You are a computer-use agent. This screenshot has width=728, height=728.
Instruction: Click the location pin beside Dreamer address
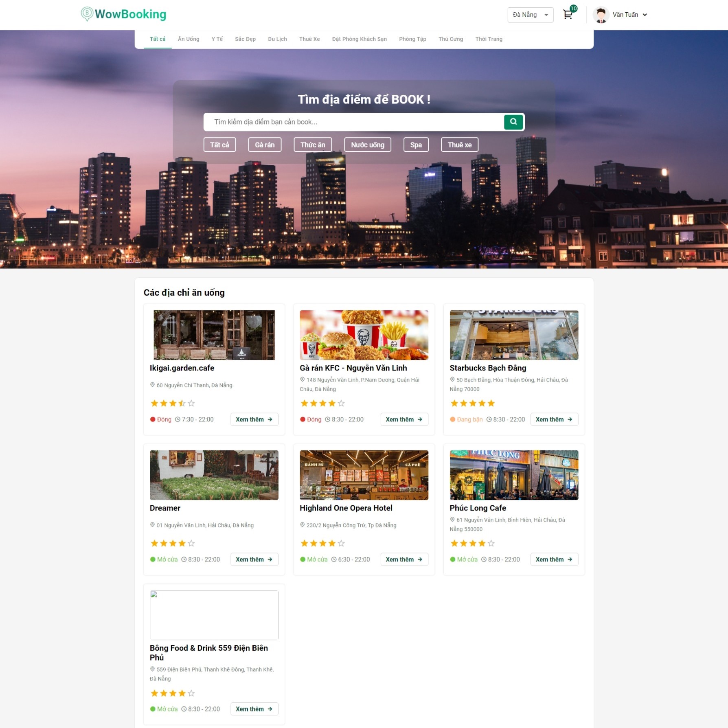pyautogui.click(x=152, y=525)
